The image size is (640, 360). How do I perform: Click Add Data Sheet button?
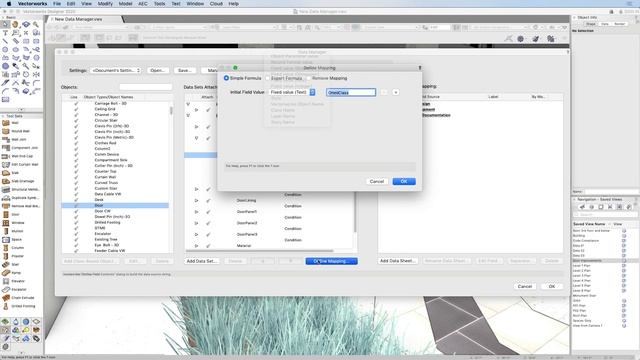398,261
